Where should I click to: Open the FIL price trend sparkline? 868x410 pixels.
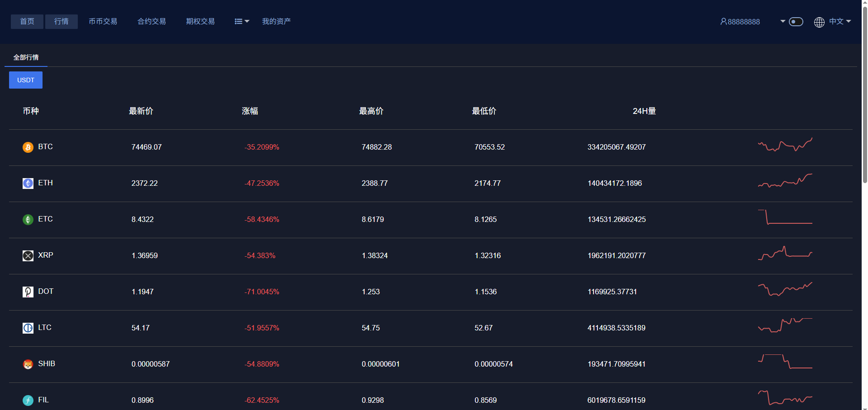[785, 397]
